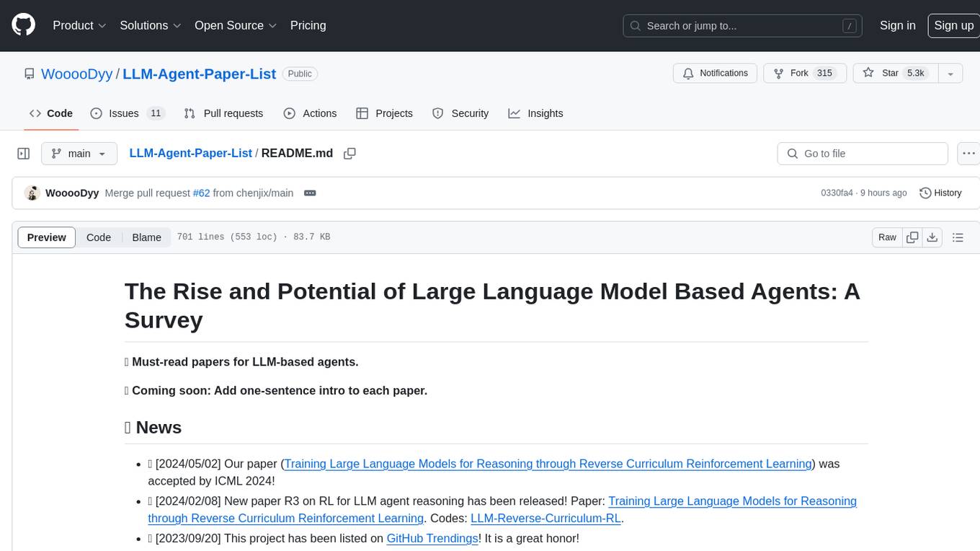The image size is (980, 551).
Task: Expand the commit message details ellipsis
Action: [x=310, y=193]
